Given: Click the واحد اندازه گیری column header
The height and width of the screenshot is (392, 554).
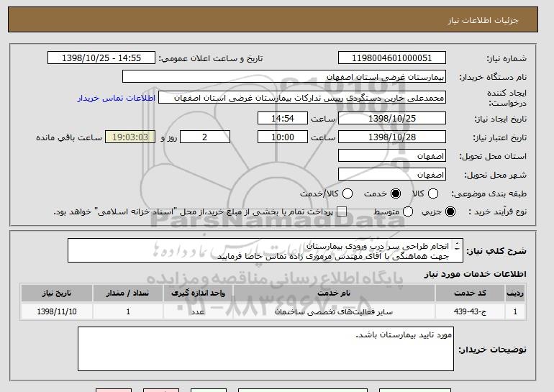Looking at the screenshot, I should (x=198, y=293).
